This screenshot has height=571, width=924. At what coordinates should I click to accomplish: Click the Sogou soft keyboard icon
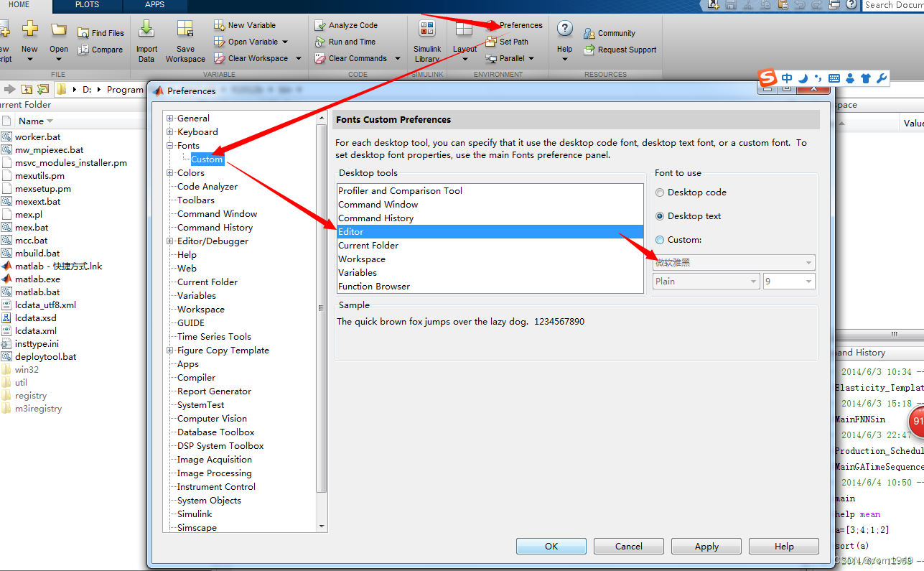834,78
